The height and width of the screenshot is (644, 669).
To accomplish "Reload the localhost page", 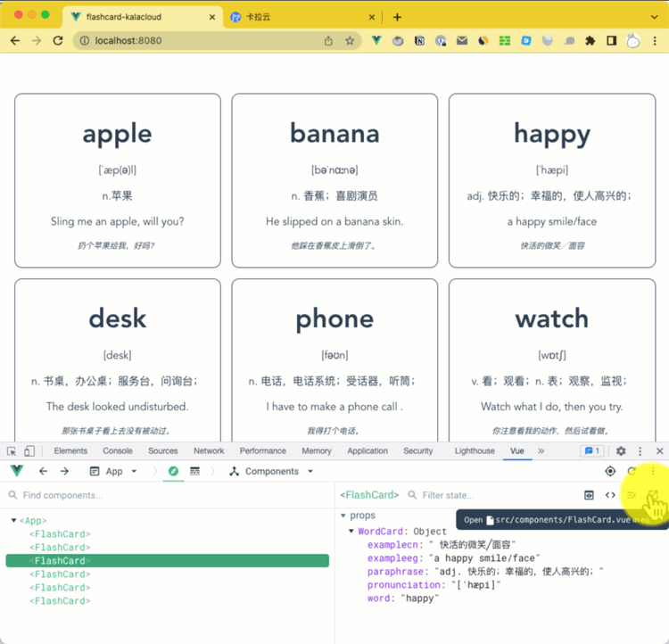I will pos(58,41).
